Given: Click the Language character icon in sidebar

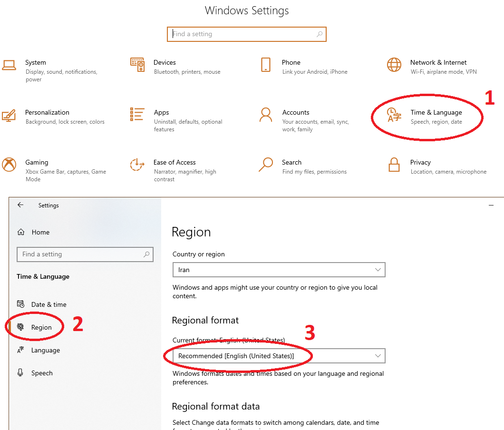Looking at the screenshot, I should (x=20, y=350).
